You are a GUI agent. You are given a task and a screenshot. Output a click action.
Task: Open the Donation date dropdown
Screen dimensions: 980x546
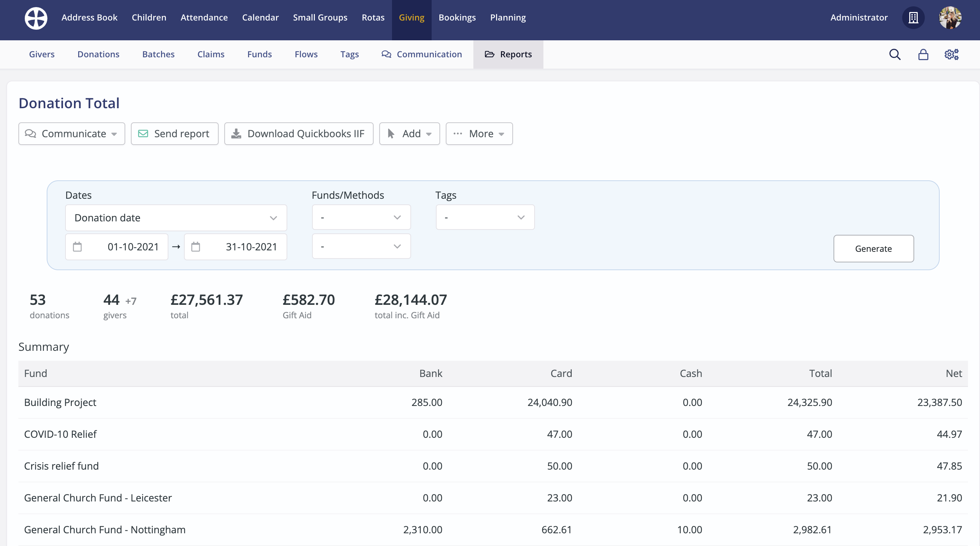click(176, 218)
